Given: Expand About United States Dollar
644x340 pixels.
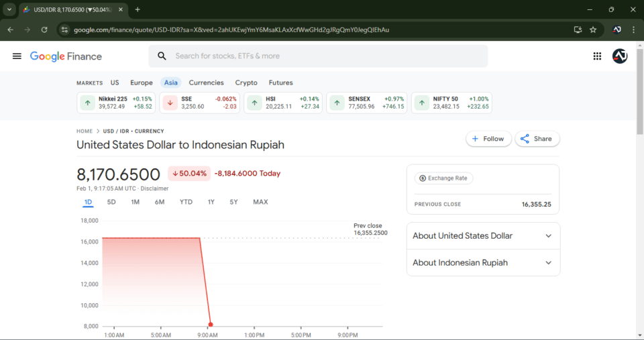Looking at the screenshot, I should click(x=483, y=235).
